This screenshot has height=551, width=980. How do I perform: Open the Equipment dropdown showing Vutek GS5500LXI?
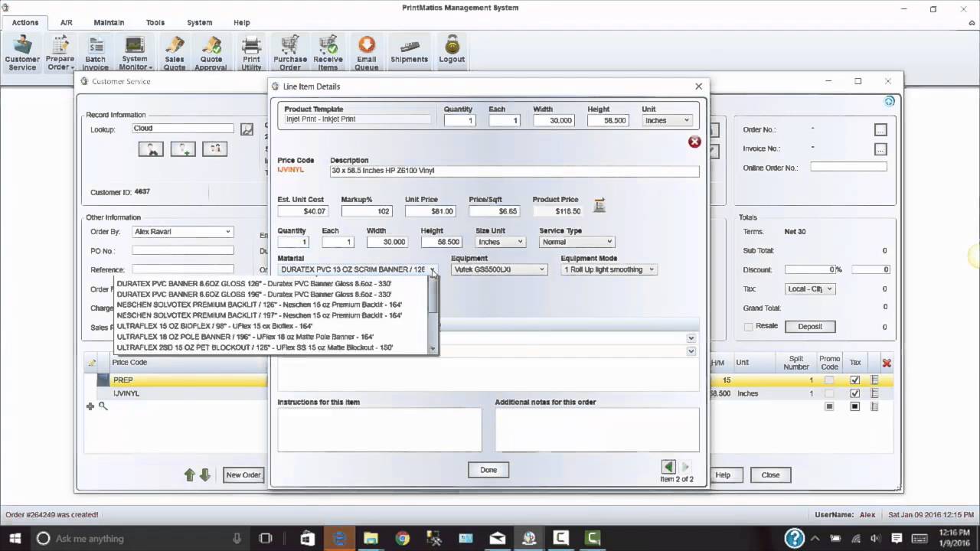498,269
